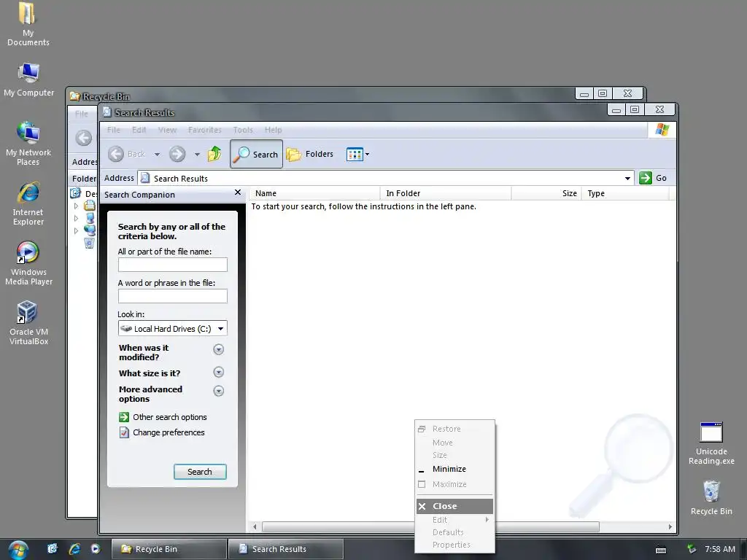The height and width of the screenshot is (560, 747).
Task: Click Show Desktop quick launch icon
Action: [x=52, y=548]
